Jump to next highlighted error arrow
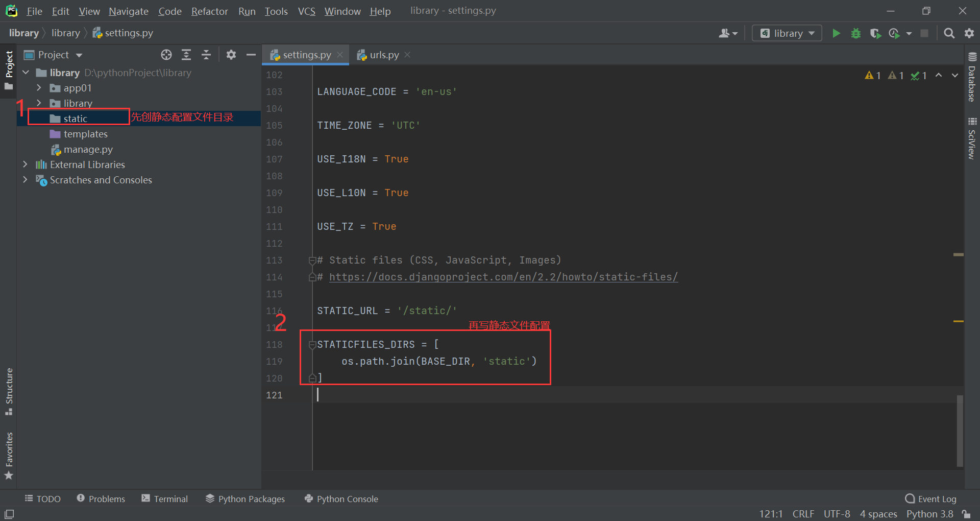 point(954,75)
